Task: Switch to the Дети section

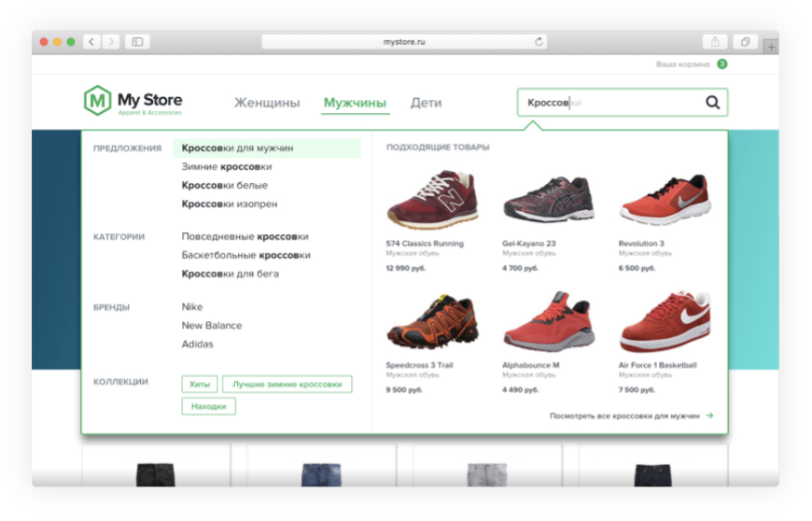Action: click(426, 103)
